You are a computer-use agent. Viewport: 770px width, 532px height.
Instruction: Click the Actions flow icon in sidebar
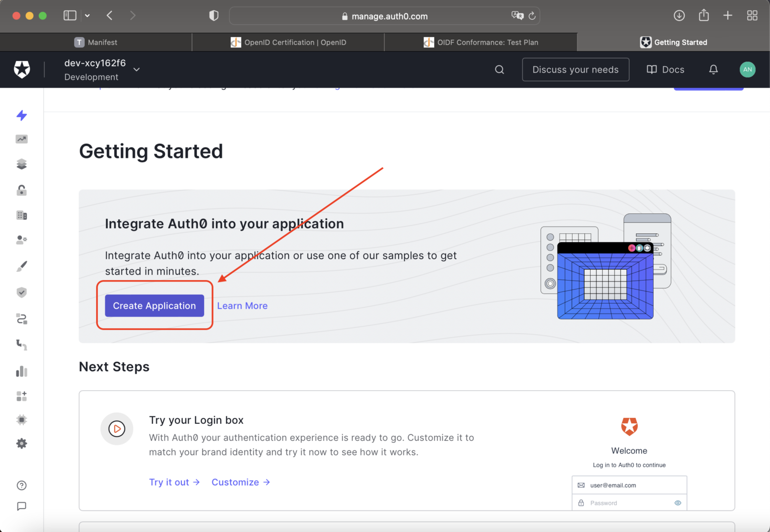click(22, 319)
